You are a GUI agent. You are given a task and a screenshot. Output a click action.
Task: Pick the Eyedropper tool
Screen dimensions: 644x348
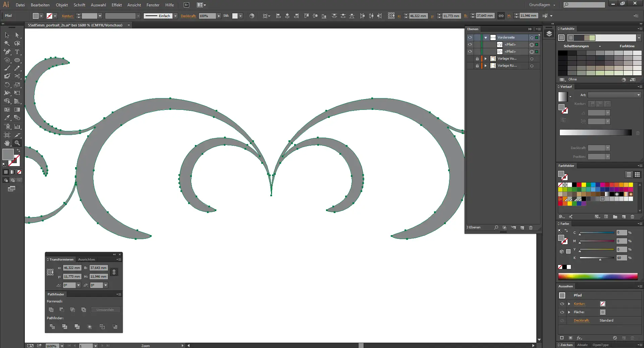[x=7, y=117]
